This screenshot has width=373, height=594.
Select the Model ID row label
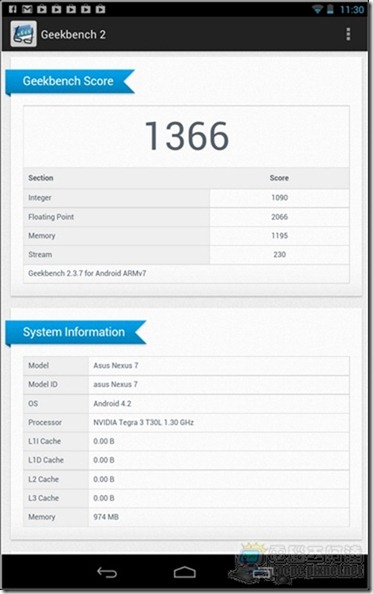click(43, 385)
